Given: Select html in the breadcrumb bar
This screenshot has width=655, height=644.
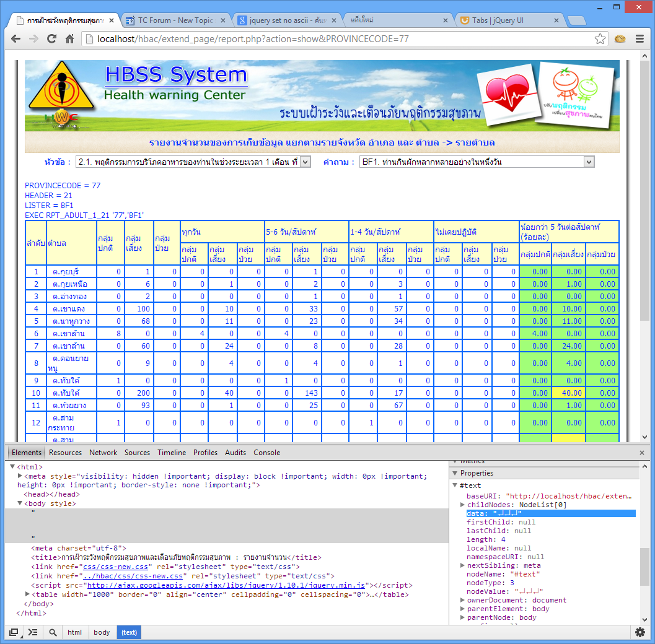Looking at the screenshot, I should 75,632.
